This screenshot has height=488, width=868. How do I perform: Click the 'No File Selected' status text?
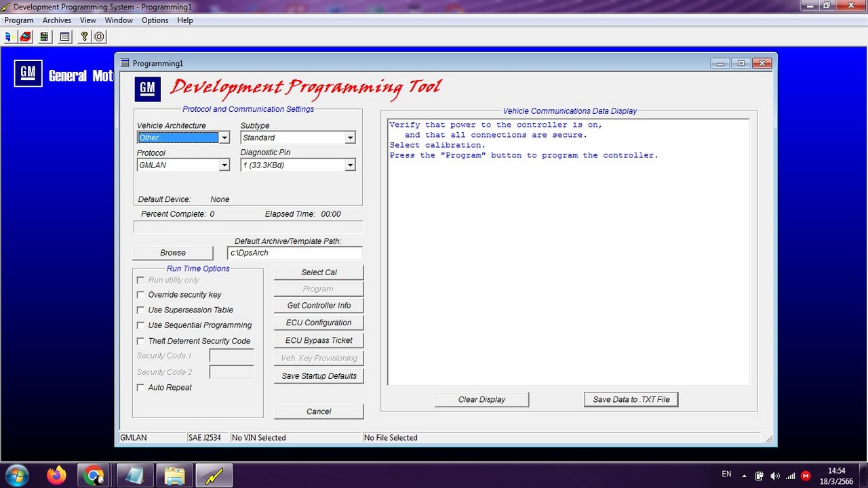click(391, 438)
